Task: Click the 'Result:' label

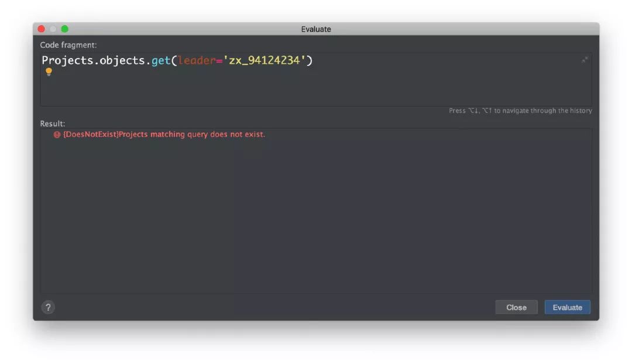Action: coord(53,123)
